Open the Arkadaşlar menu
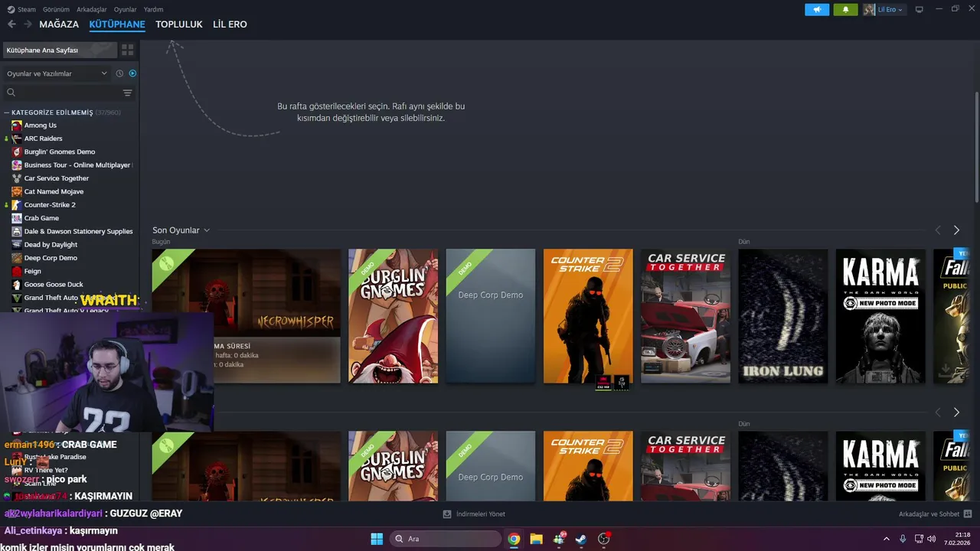This screenshot has width=980, height=551. tap(92, 9)
